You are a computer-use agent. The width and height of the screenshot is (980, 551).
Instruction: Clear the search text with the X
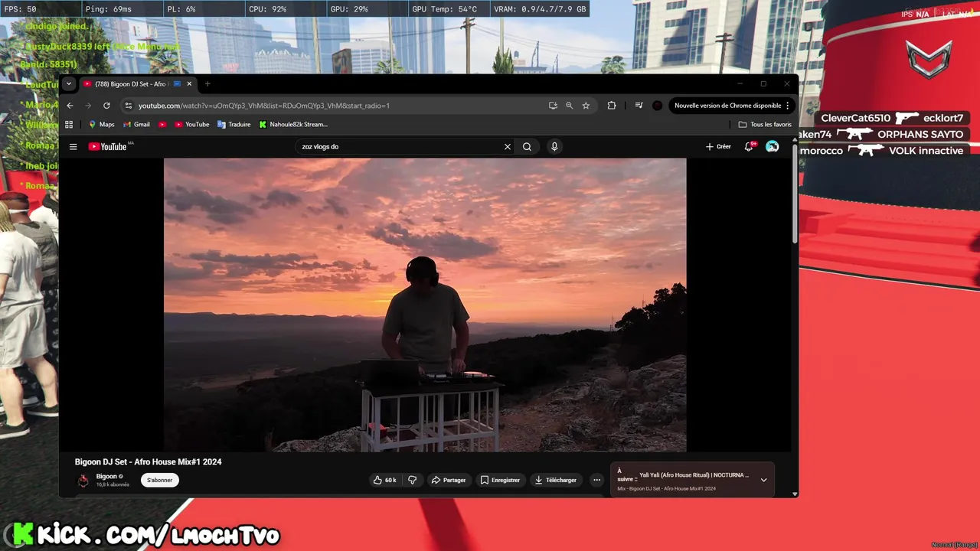click(x=507, y=146)
